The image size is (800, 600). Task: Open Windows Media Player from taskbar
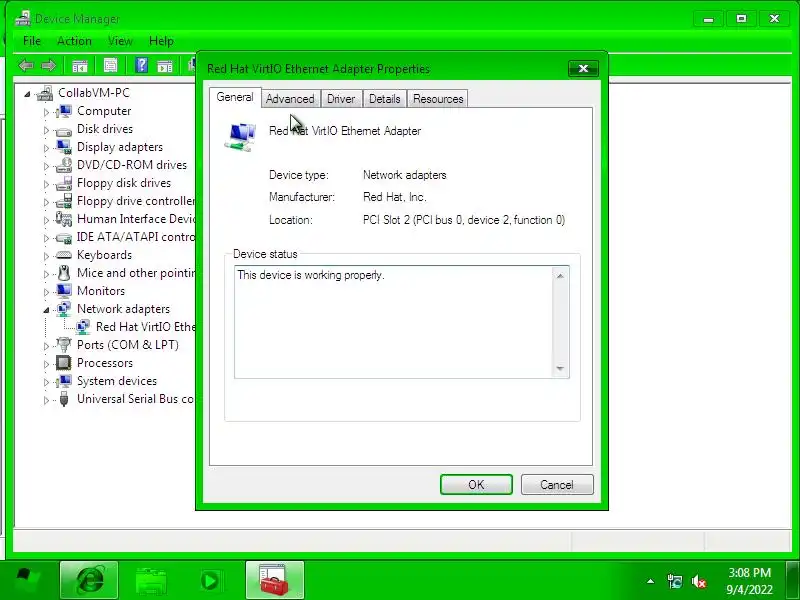[x=210, y=580]
